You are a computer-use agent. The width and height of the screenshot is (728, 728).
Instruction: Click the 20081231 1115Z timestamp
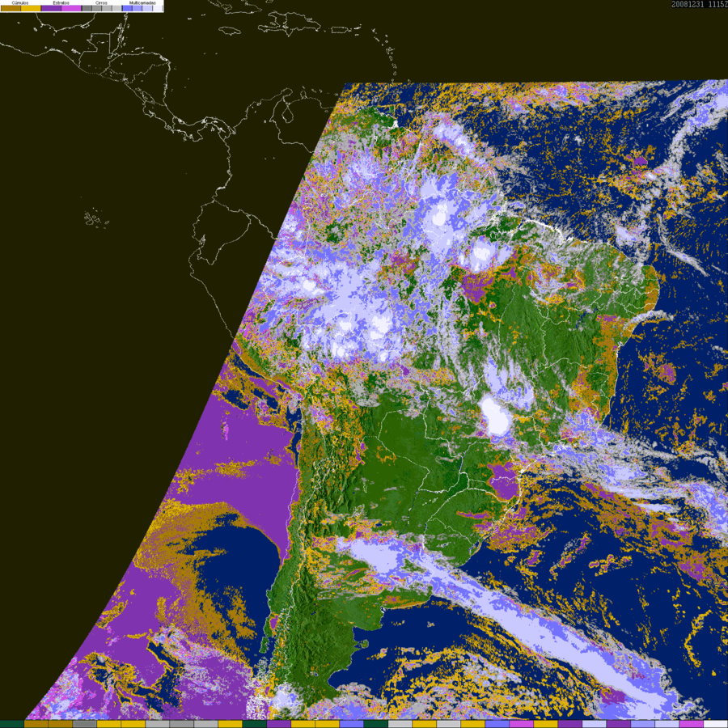coord(699,4)
